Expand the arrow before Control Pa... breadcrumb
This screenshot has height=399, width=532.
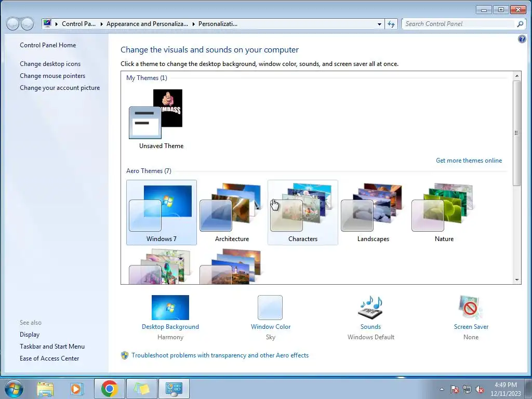pos(57,24)
